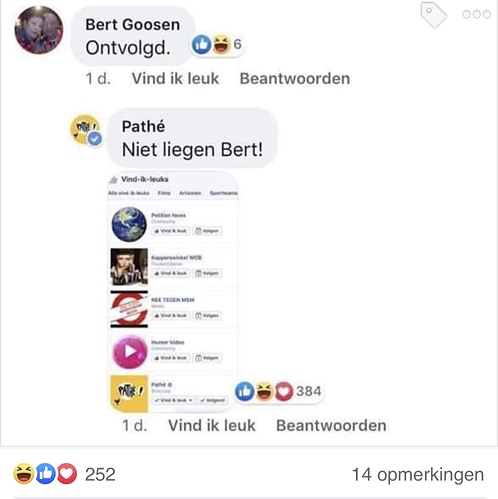Image resolution: width=498 pixels, height=499 pixels.
Task: Like Pathé's reply via Vind ik leuk
Action: tap(212, 426)
